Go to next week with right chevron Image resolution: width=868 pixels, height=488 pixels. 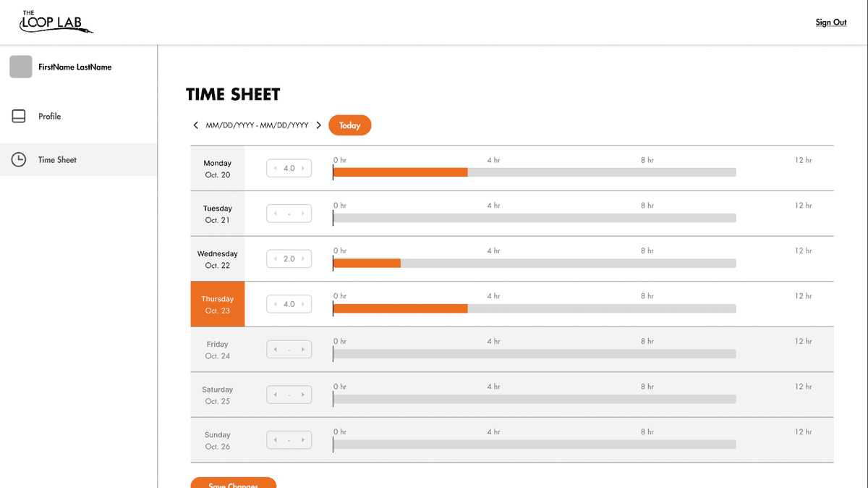[319, 125]
